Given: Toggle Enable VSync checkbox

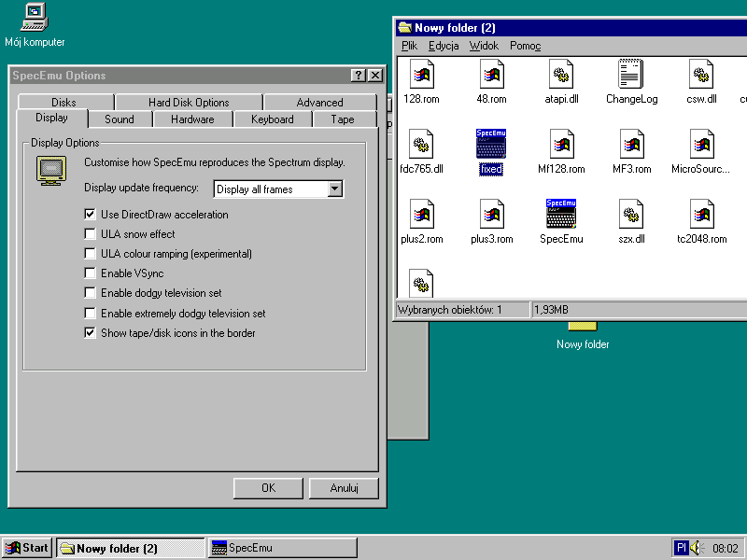Looking at the screenshot, I should pos(90,273).
